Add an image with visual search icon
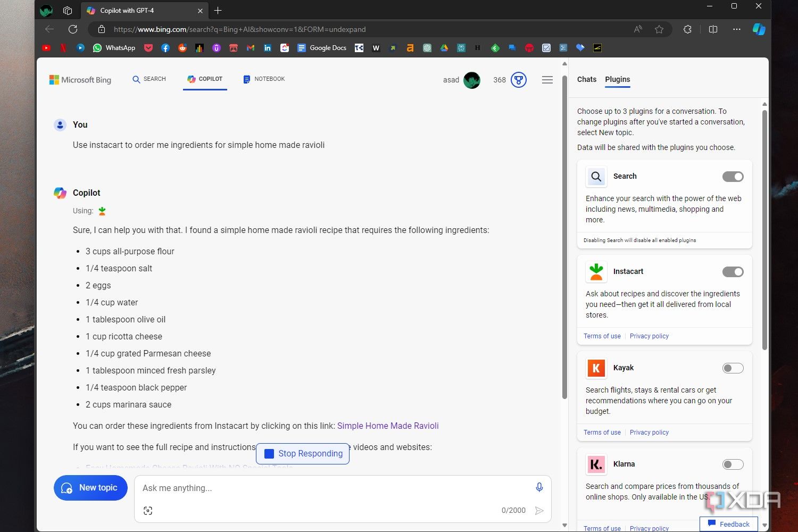Viewport: 798px width, 532px height. click(x=148, y=511)
